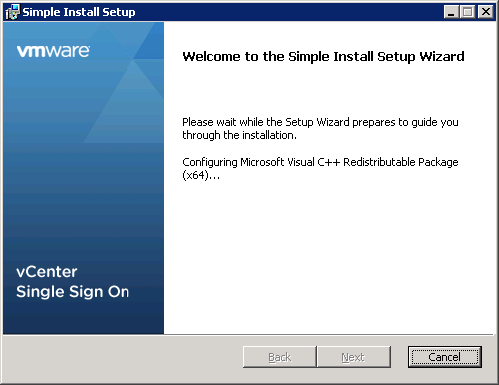Screen dimensions: 499x385
Task: Click the 'Please wait while' message line
Action: (x=320, y=122)
